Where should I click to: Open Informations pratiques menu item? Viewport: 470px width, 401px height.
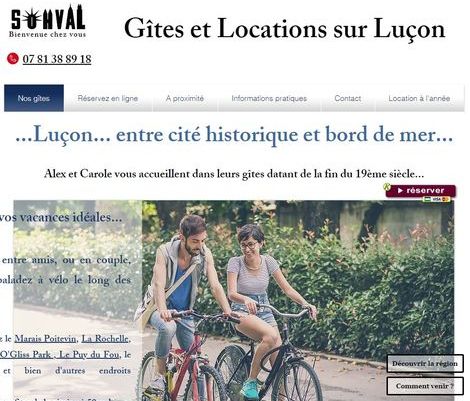pos(269,98)
